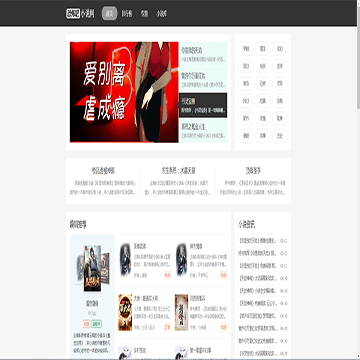Click the green tag under the stacked featured book

click(x=97, y=324)
